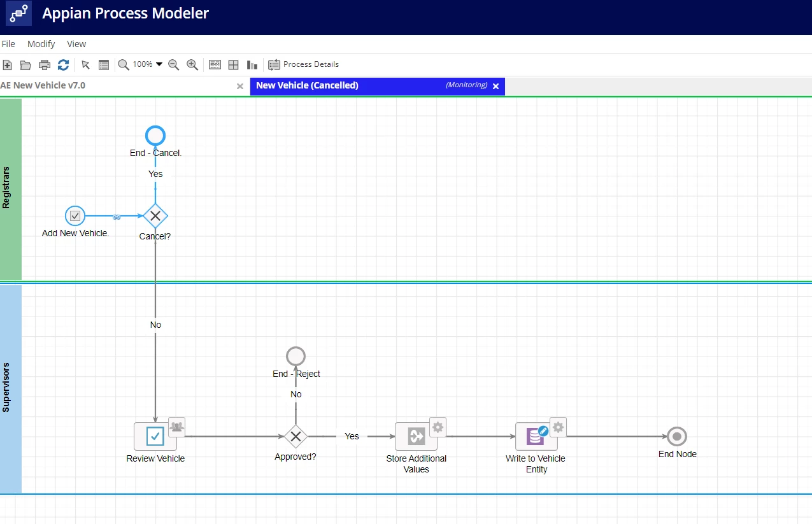Toggle the grid display icon
The image size is (812, 524).
pyautogui.click(x=234, y=64)
